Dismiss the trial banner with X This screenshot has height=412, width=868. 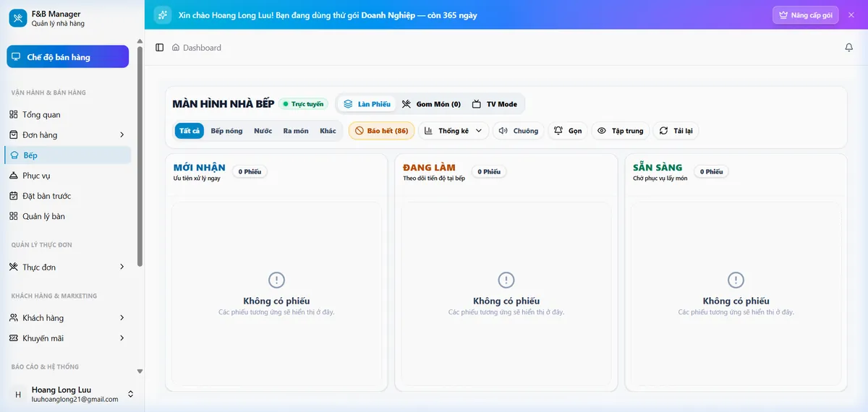[851, 14]
